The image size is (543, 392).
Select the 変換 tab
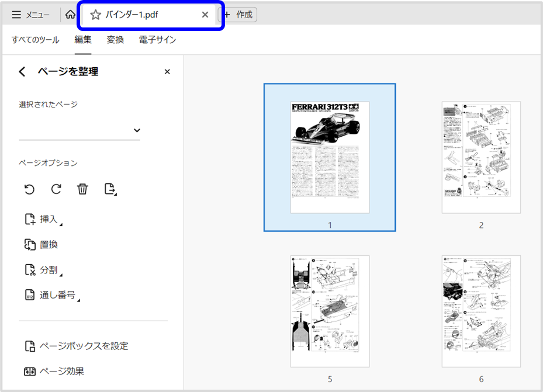115,40
